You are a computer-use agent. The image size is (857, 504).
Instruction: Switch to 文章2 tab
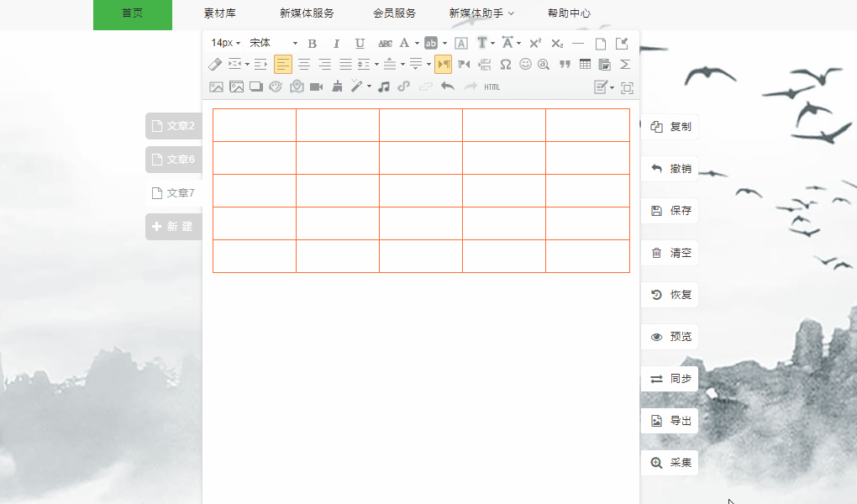(x=174, y=126)
